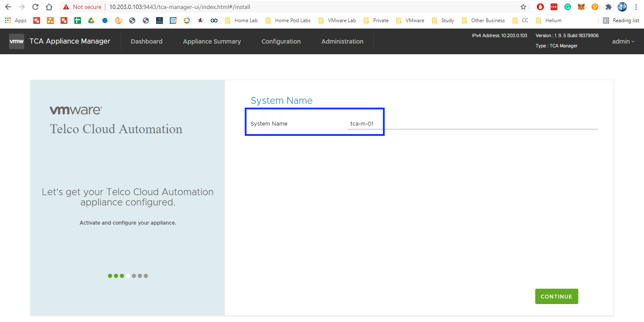The image size is (644, 322).
Task: Open the Grammarly extension icon
Action: [567, 7]
